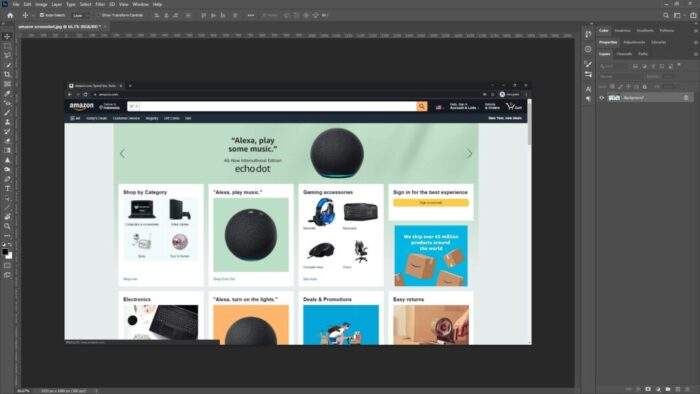Viewport: 700px width, 394px height.
Task: Click the foreground color swatch
Action: 5,252
